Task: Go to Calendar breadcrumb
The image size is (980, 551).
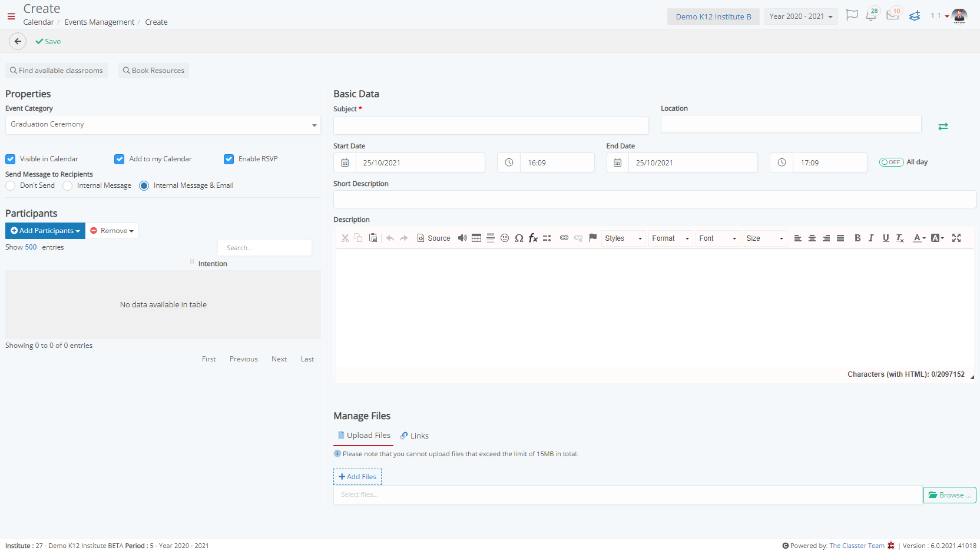Action: pyautogui.click(x=38, y=22)
